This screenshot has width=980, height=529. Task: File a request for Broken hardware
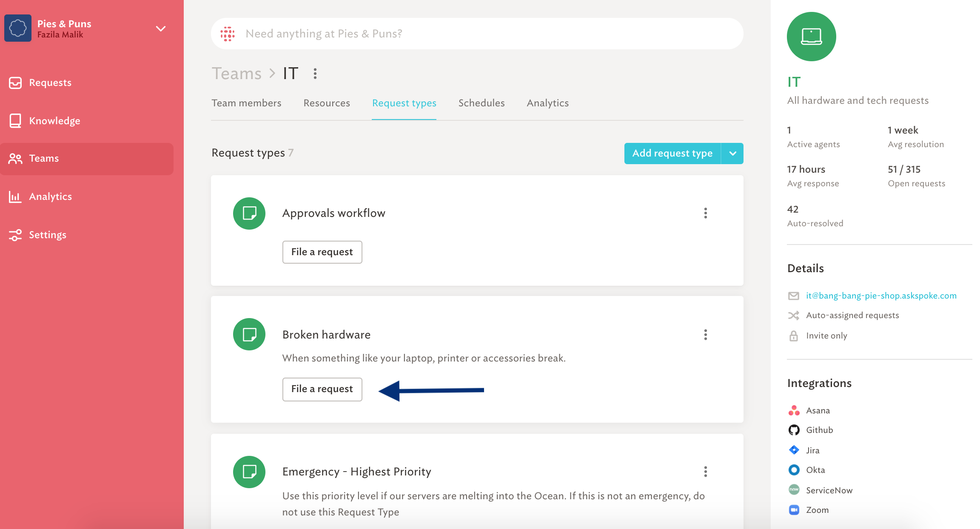coord(322,389)
